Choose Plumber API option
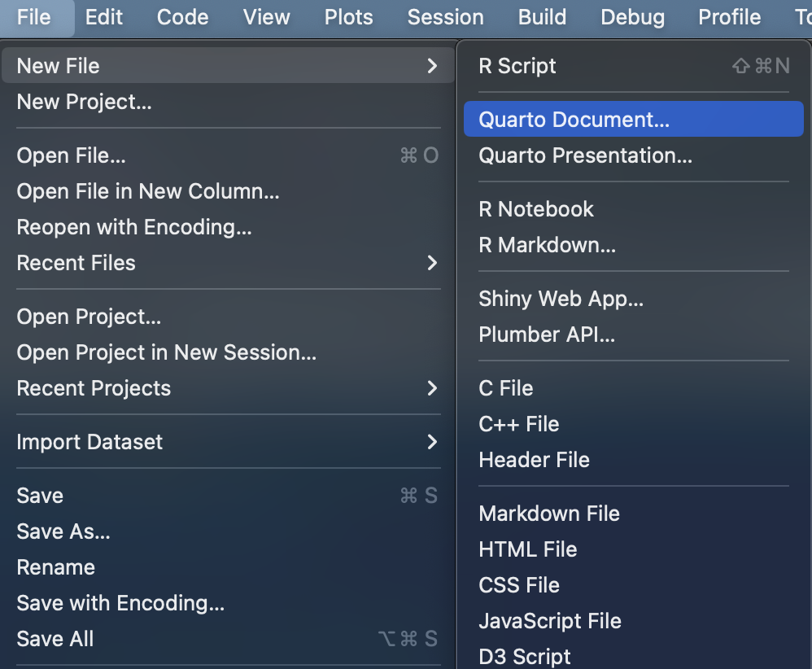 [546, 334]
